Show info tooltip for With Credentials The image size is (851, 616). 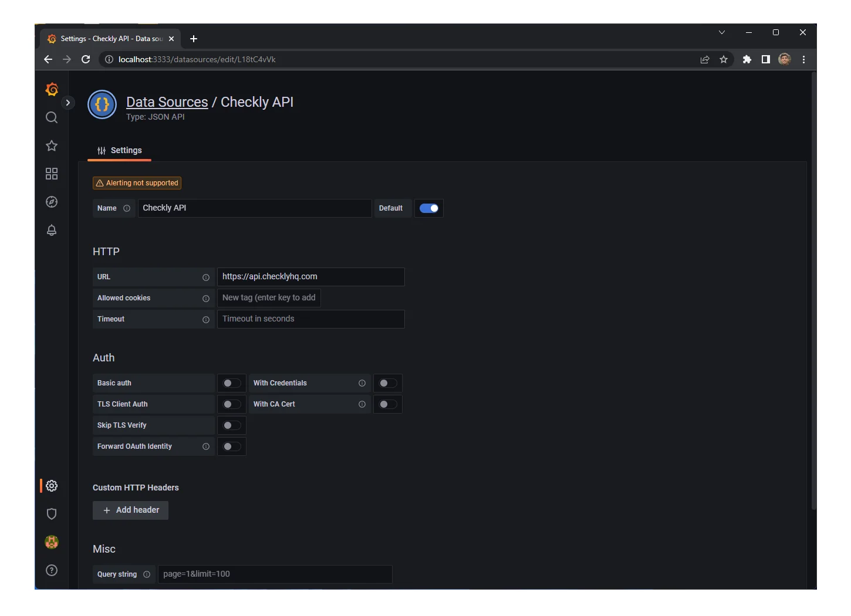coord(362,383)
